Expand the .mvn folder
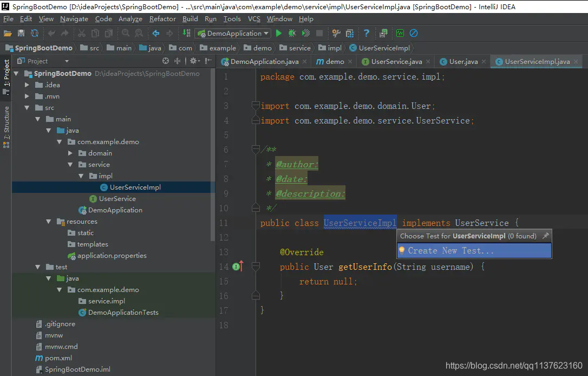This screenshot has height=376, width=588. (27, 96)
